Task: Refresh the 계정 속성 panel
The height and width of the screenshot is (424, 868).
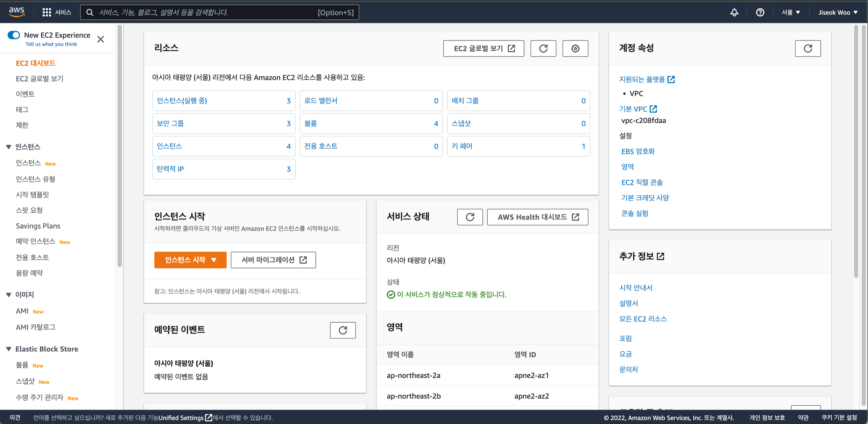Action: pos(807,49)
